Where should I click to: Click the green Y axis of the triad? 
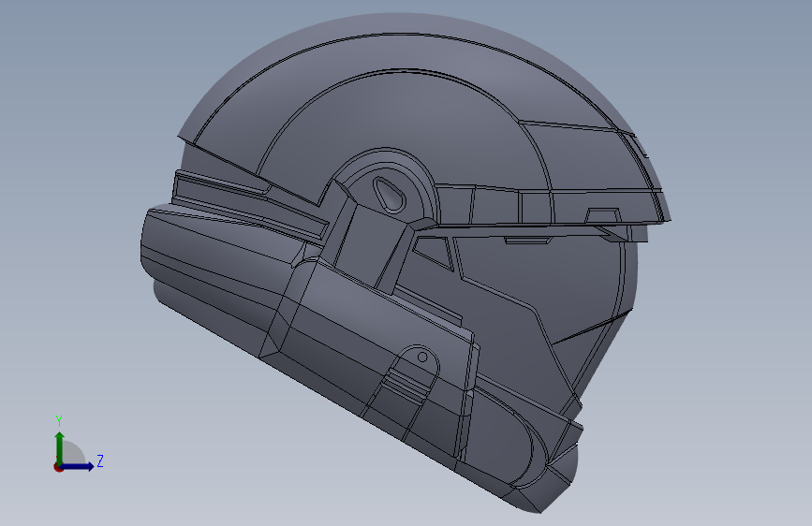[x=60, y=448]
